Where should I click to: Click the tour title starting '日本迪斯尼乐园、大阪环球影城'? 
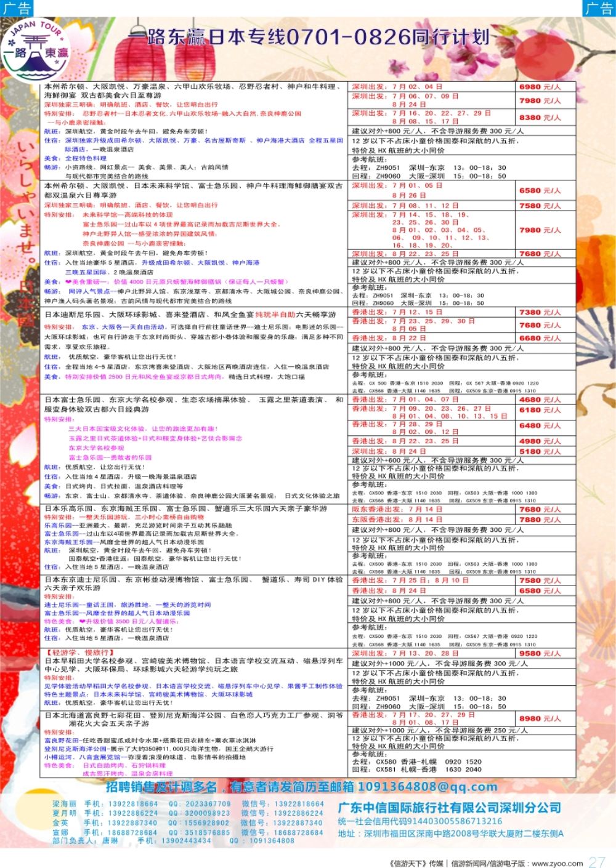click(190, 315)
